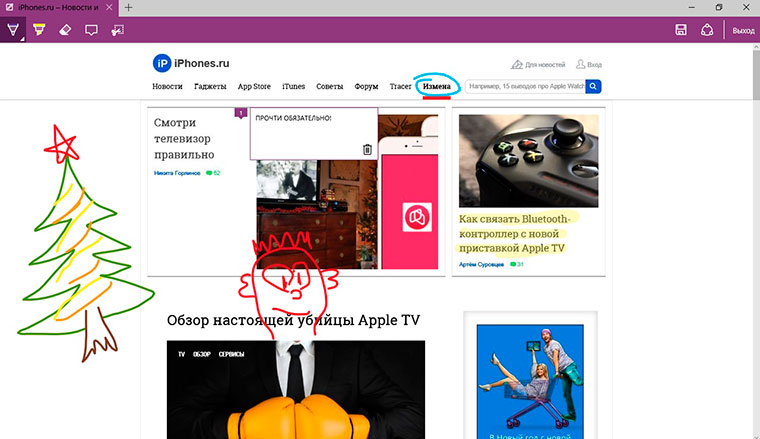Exit Web Note mode via Выход
This screenshot has width=760, height=439.
click(743, 31)
